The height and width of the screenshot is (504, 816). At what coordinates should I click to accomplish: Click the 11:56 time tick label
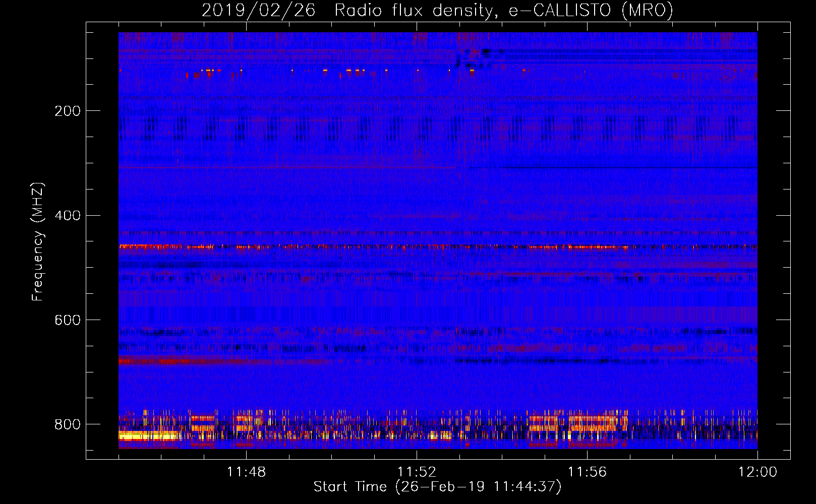[587, 472]
